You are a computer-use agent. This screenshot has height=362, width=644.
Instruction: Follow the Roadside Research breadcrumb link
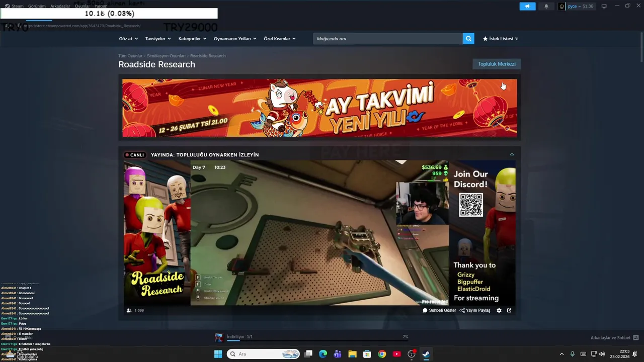208,56
